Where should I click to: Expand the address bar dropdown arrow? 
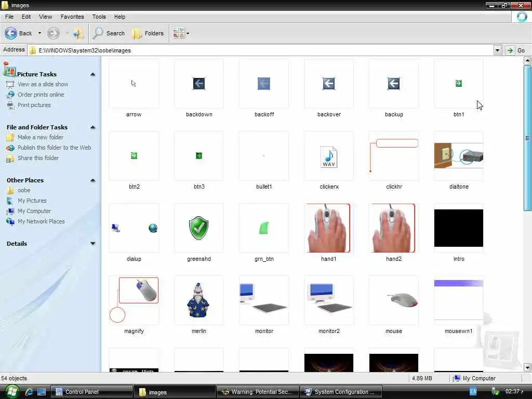[x=497, y=50]
